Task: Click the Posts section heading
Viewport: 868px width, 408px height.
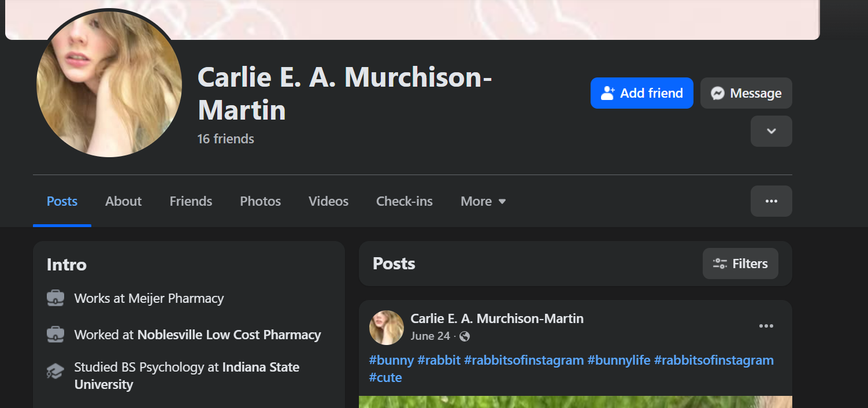Action: [394, 264]
